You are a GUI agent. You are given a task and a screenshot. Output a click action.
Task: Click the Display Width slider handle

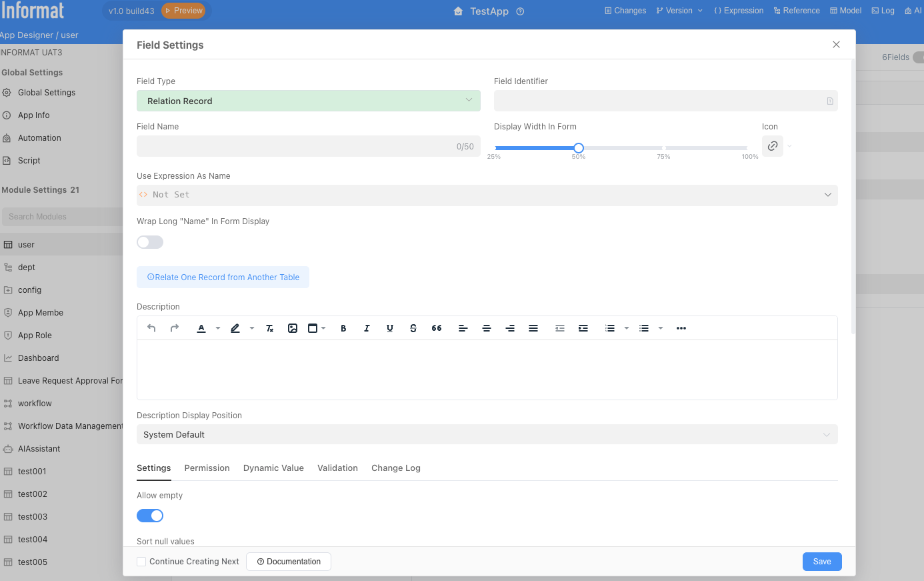tap(579, 148)
